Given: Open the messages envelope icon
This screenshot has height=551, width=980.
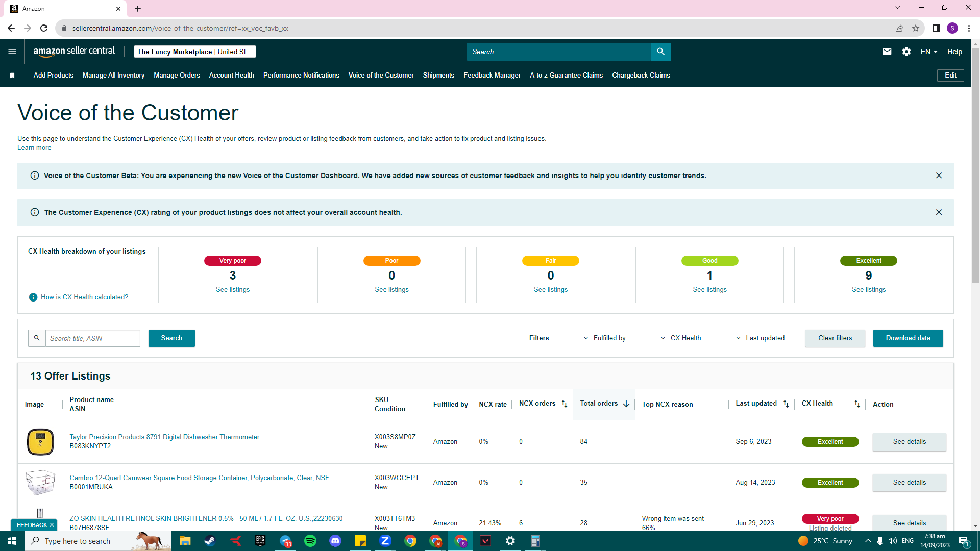Looking at the screenshot, I should pyautogui.click(x=887, y=52).
